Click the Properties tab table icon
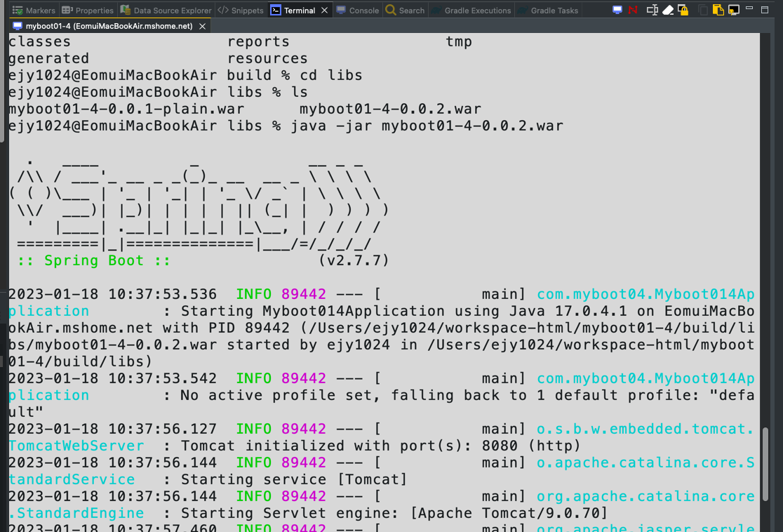 pos(67,10)
